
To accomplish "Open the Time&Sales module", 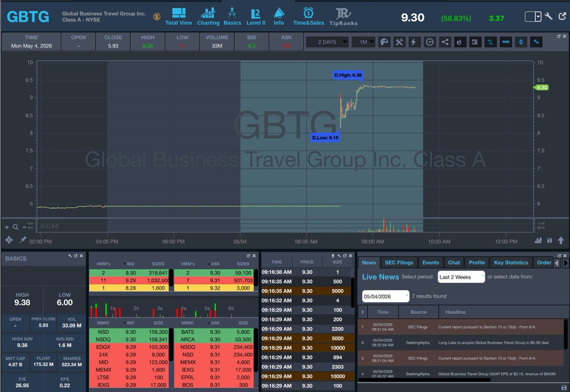I will coord(308,16).
